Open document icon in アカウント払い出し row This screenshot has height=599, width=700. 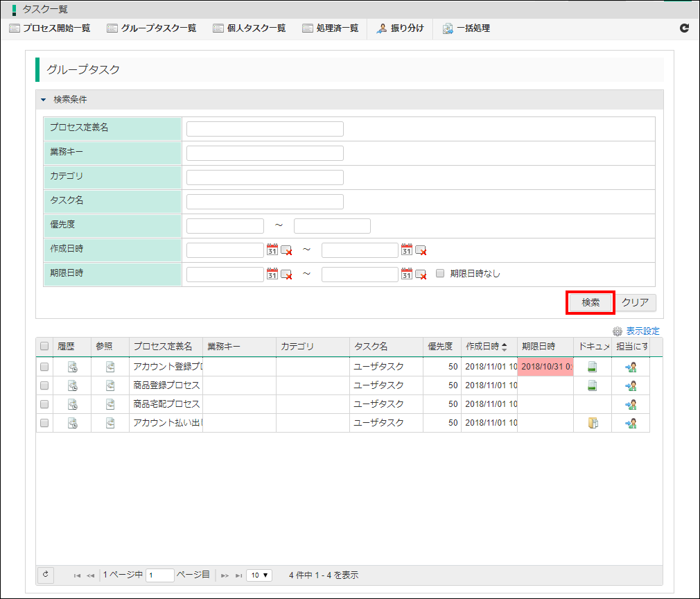592,423
